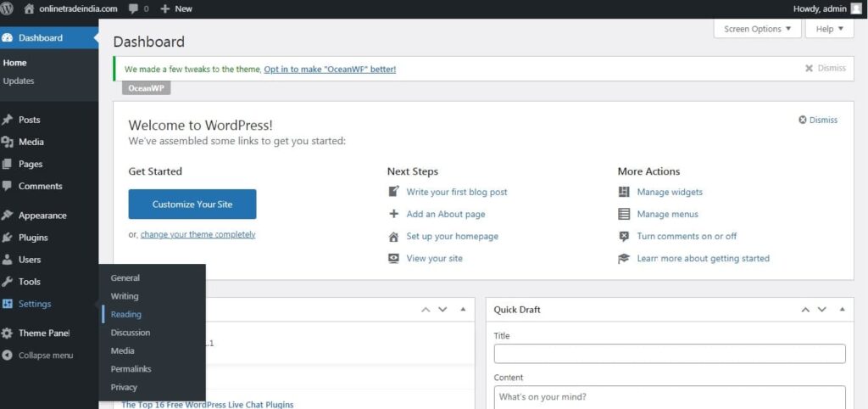Click Write your first blog post

[x=457, y=192]
